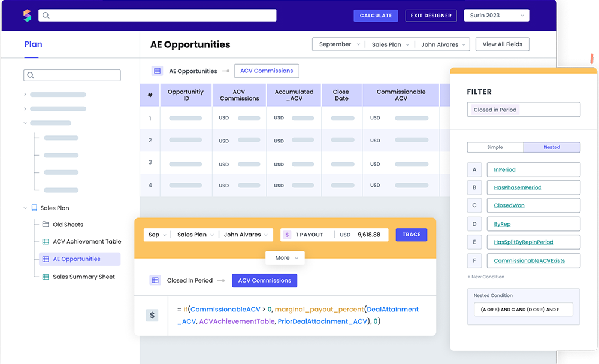599x364 pixels.
Task: Click the Closed In Period table icon
Action: [x=155, y=280]
